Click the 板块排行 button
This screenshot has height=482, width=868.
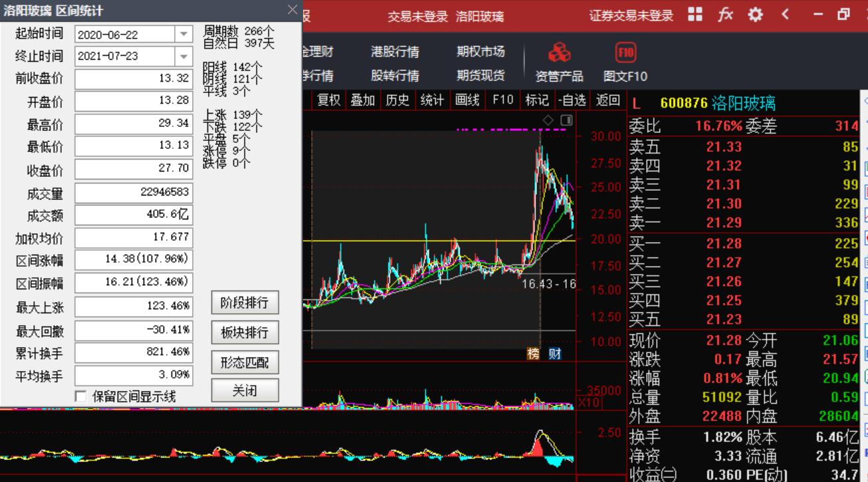[x=245, y=332]
